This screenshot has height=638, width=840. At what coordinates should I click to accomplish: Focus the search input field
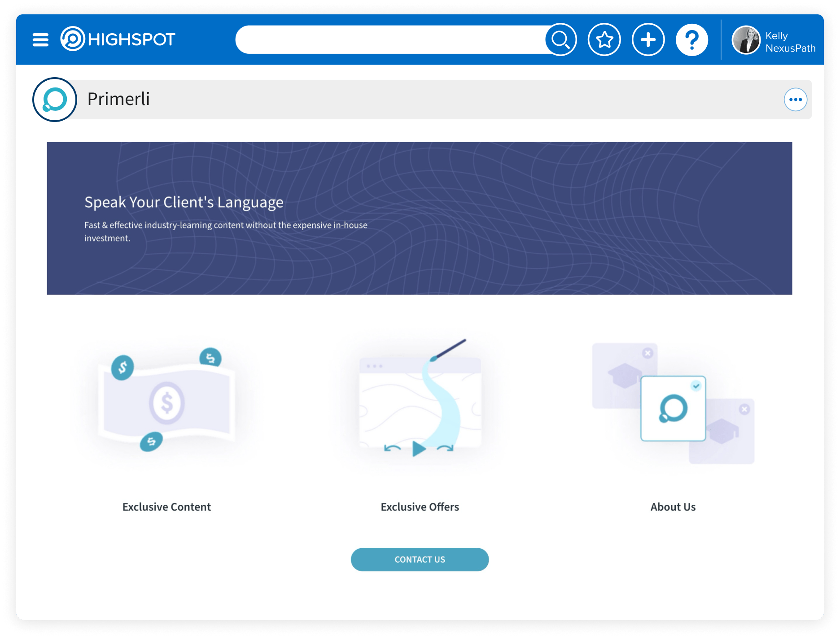click(x=390, y=39)
